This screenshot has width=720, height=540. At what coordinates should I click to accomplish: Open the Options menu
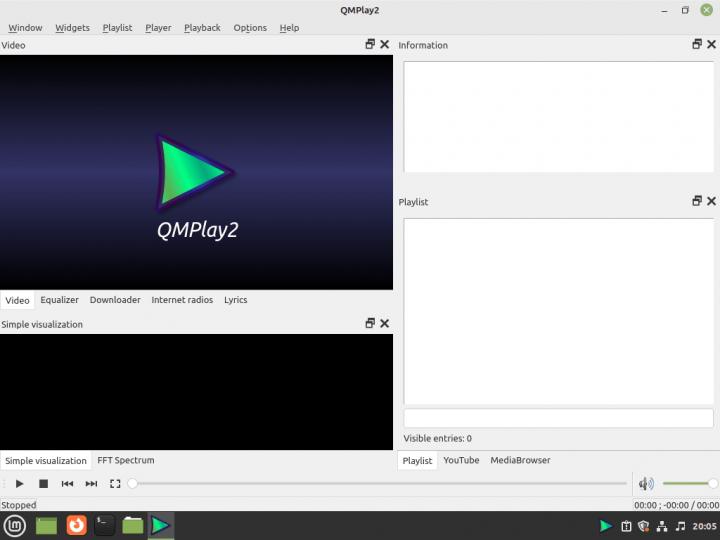click(x=250, y=28)
